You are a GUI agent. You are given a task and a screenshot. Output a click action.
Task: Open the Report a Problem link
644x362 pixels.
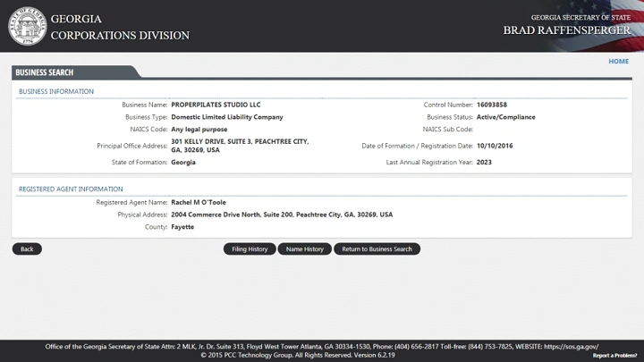[614, 356]
